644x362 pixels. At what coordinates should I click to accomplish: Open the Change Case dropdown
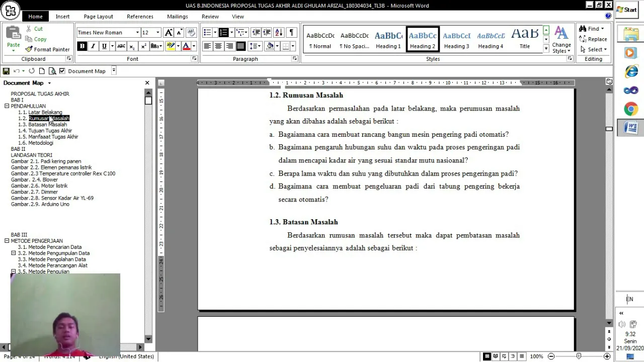pyautogui.click(x=156, y=46)
